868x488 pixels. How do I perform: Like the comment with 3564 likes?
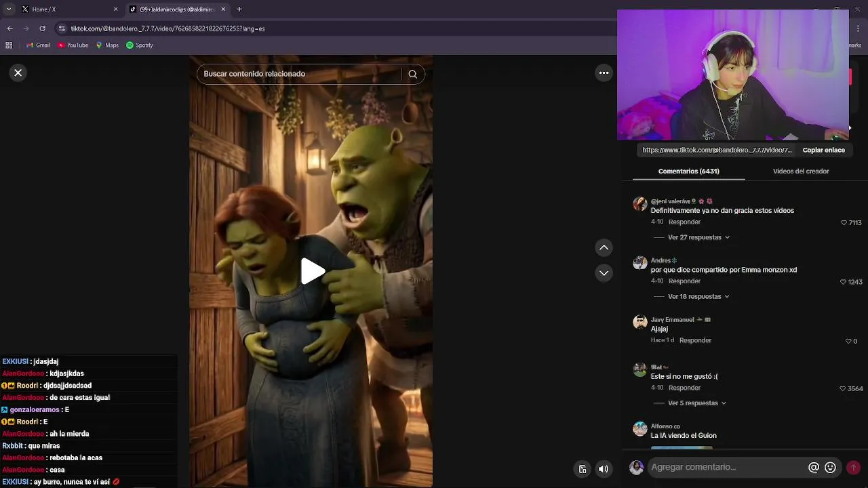(x=843, y=388)
